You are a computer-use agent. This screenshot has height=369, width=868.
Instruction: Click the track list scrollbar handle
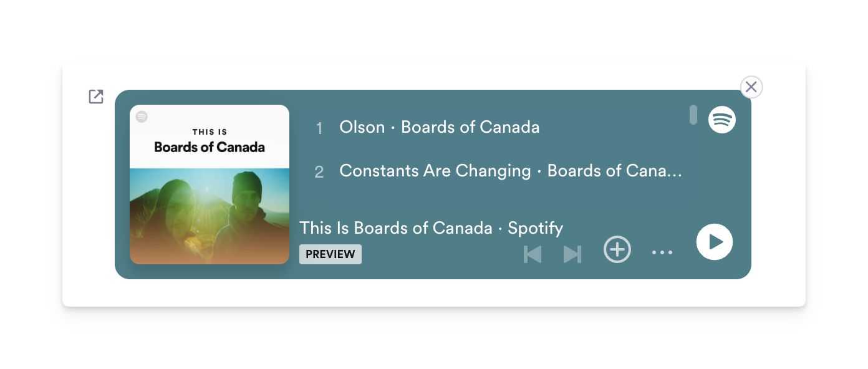pos(693,115)
